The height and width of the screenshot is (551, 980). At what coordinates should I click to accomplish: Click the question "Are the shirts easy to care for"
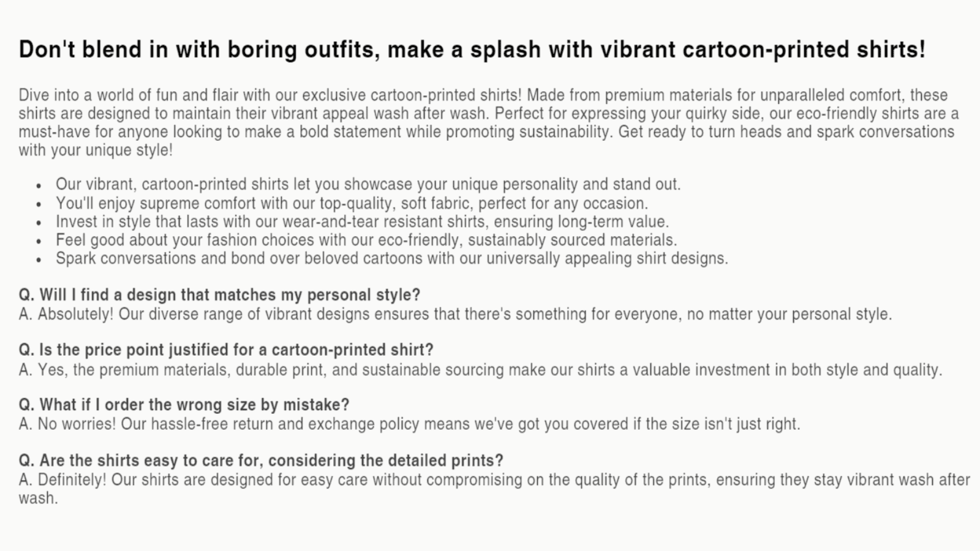click(x=261, y=460)
